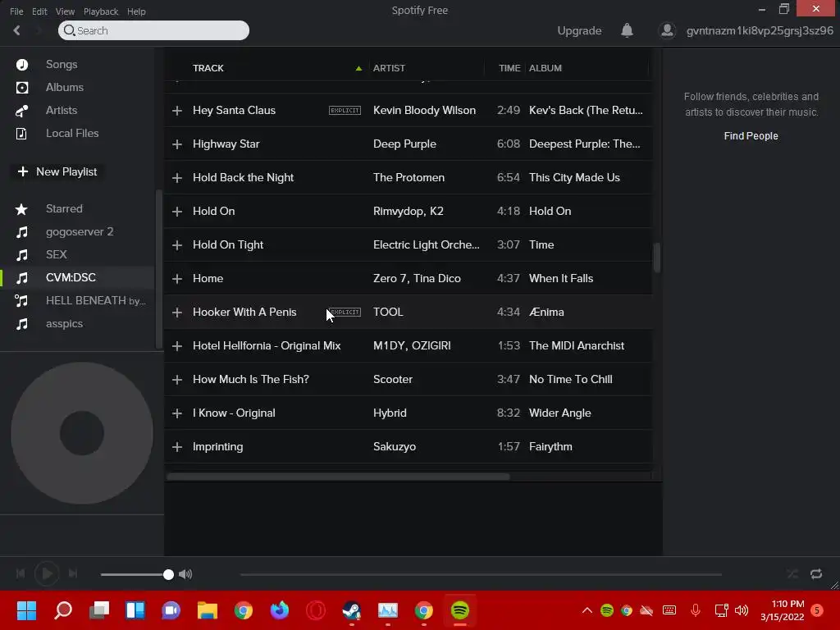Select the CVM:DSC playlist
Screen dimensions: 840x630
71,277
